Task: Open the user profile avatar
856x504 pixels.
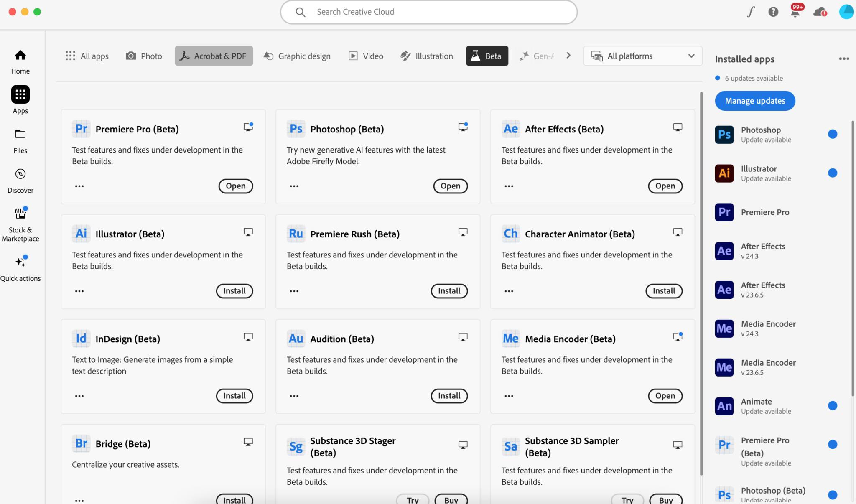Action: 846,12
